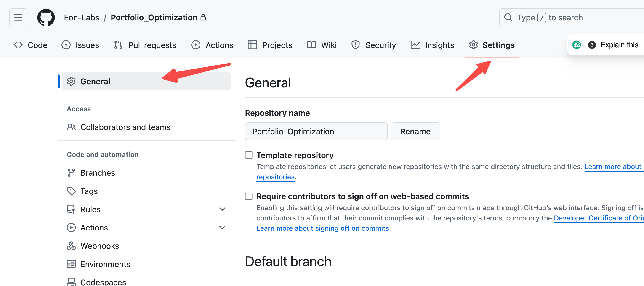Viewport: 644px width, 286px height.
Task: Click the Environments server icon
Action: pos(71,264)
